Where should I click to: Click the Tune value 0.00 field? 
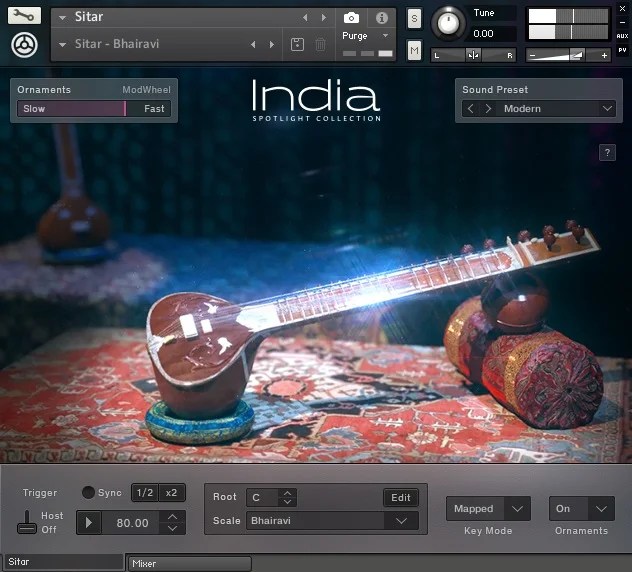pos(493,33)
